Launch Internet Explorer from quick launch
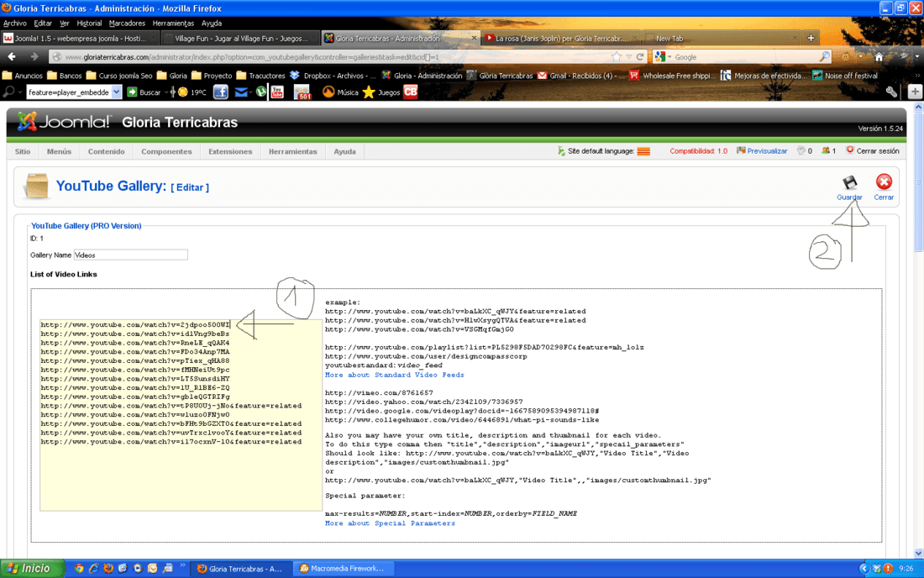Screen dimensions: 924x578 point(94,569)
